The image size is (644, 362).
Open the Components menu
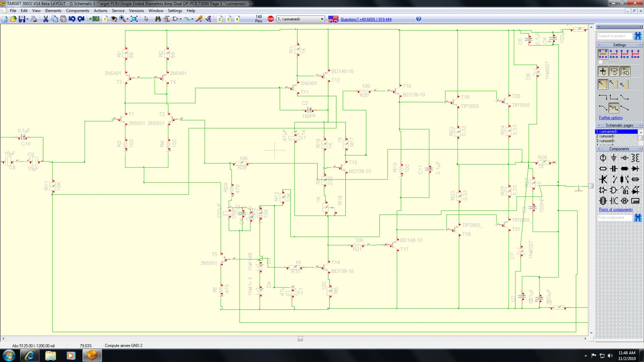click(x=78, y=11)
